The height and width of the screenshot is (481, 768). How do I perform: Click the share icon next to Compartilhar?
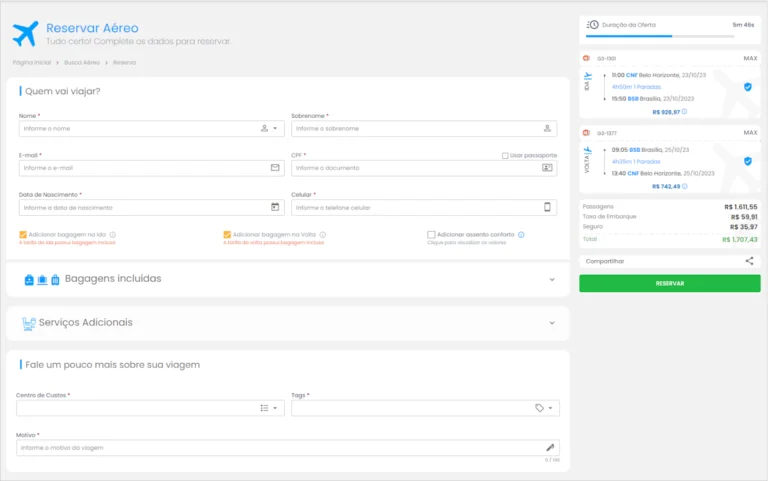click(749, 261)
